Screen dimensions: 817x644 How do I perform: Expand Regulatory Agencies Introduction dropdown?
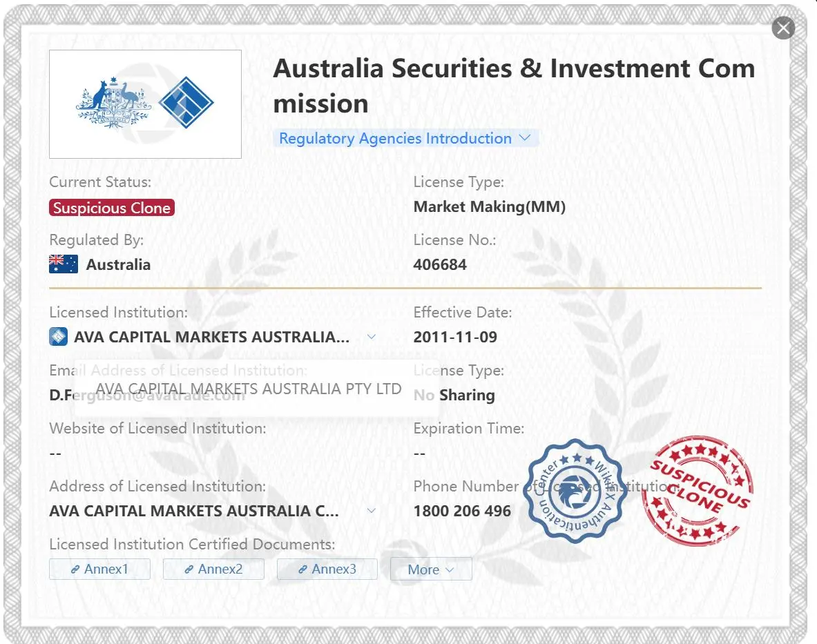tap(405, 139)
